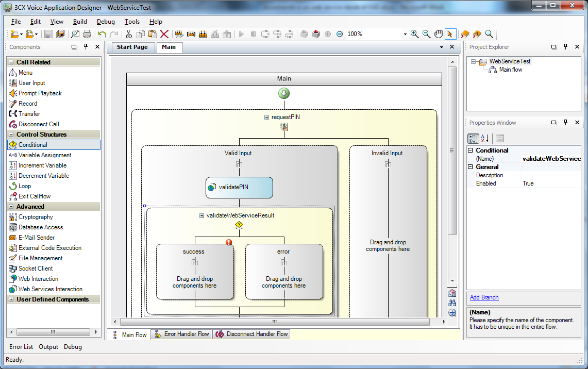Click the red error indicator on success branch
The height and width of the screenshot is (369, 588).
click(x=229, y=242)
